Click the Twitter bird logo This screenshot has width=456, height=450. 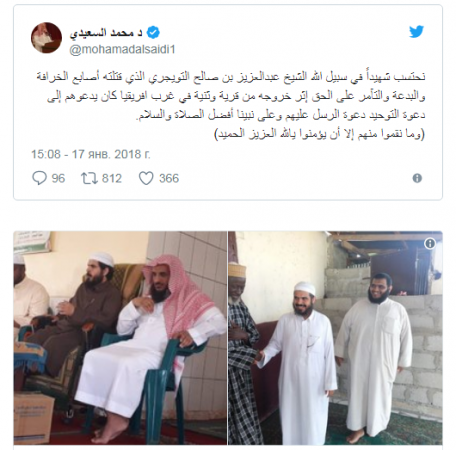pos(416,32)
